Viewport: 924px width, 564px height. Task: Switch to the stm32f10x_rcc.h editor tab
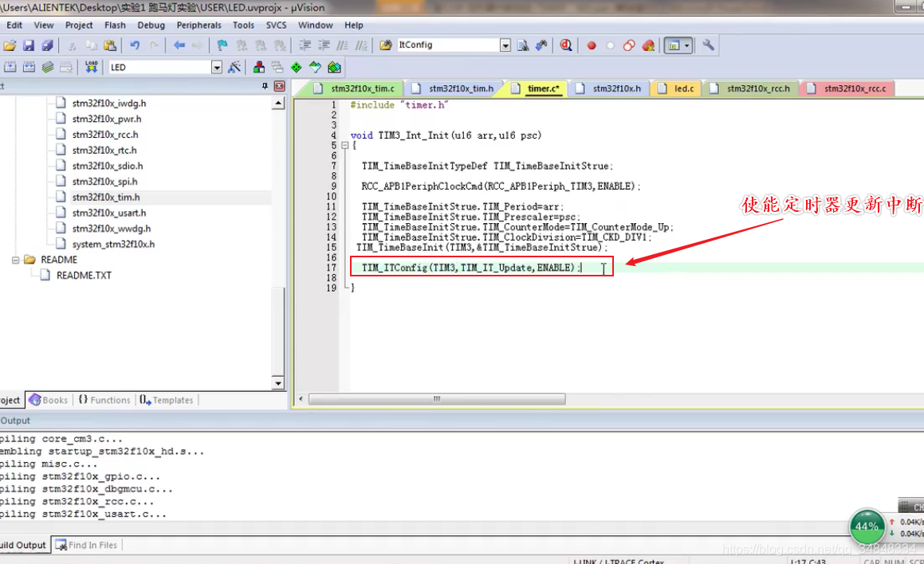[751, 88]
